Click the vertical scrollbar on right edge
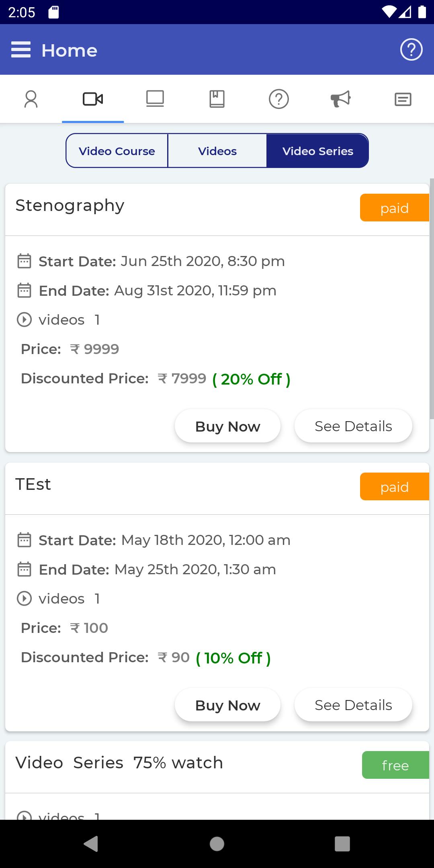The width and height of the screenshot is (434, 868). [432, 299]
